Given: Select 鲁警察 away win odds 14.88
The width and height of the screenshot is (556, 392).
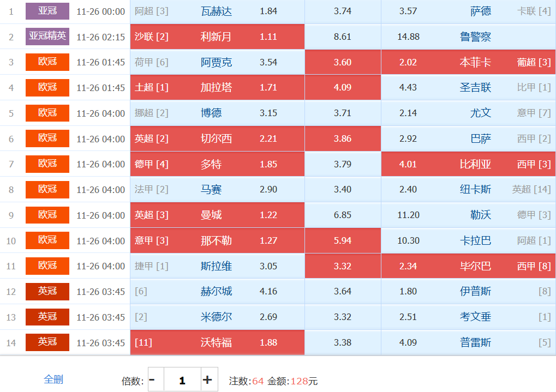Looking at the screenshot, I should click(468, 37).
